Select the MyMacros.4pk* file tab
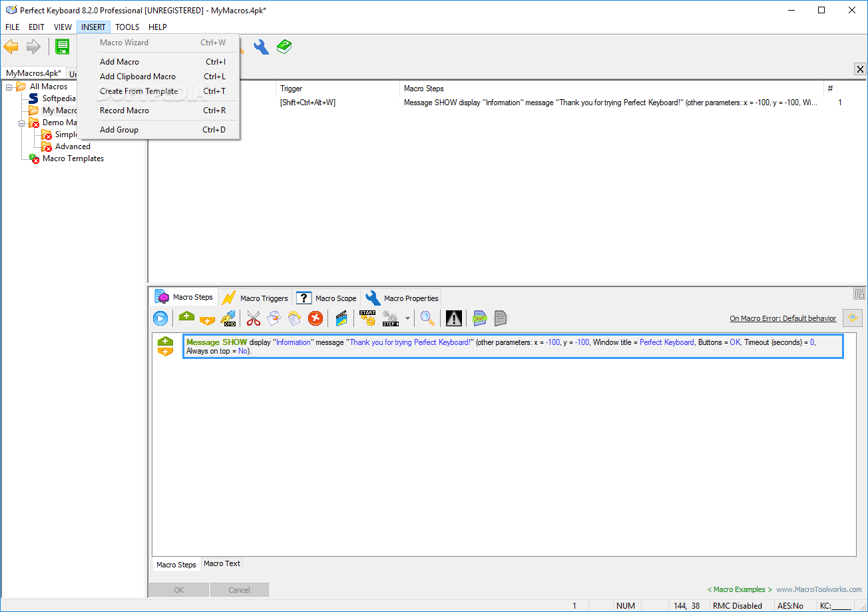868x612 pixels. point(33,73)
